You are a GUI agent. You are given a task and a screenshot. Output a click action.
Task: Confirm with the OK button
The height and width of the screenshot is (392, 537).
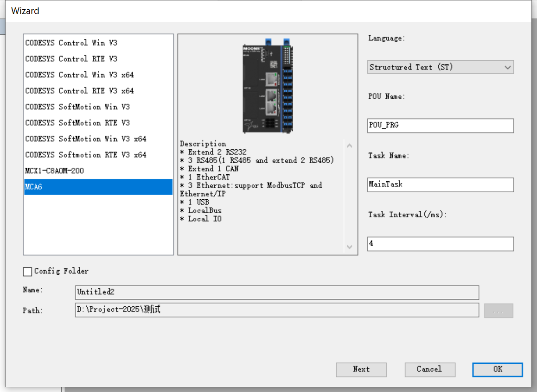tap(498, 370)
